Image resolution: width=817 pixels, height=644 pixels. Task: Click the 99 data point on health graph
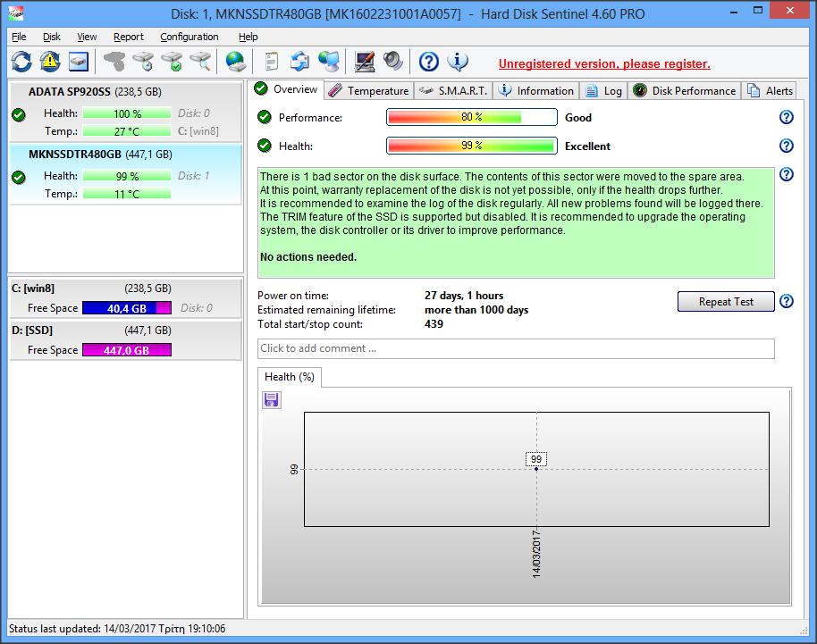(536, 469)
